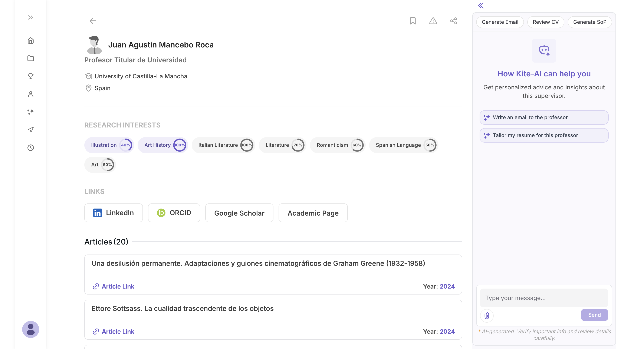644x349 pixels.
Task: Open the ORCID link button
Action: (x=174, y=213)
